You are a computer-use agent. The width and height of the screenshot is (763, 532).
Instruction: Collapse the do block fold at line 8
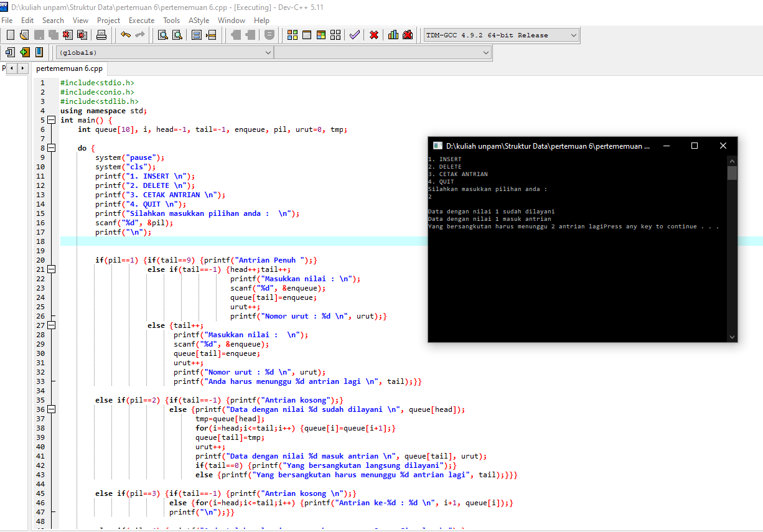pyautogui.click(x=51, y=148)
